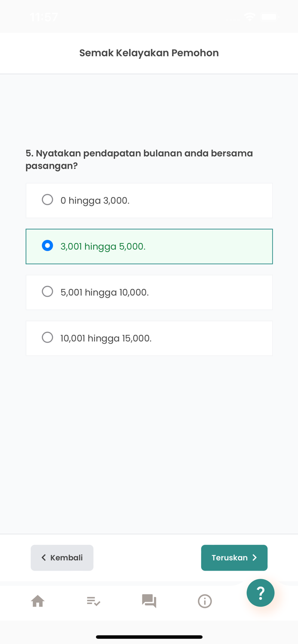Screen dimensions: 298x644
Task: Select the "10,001 hingga 15,000" radio button
Action: pos(47,337)
